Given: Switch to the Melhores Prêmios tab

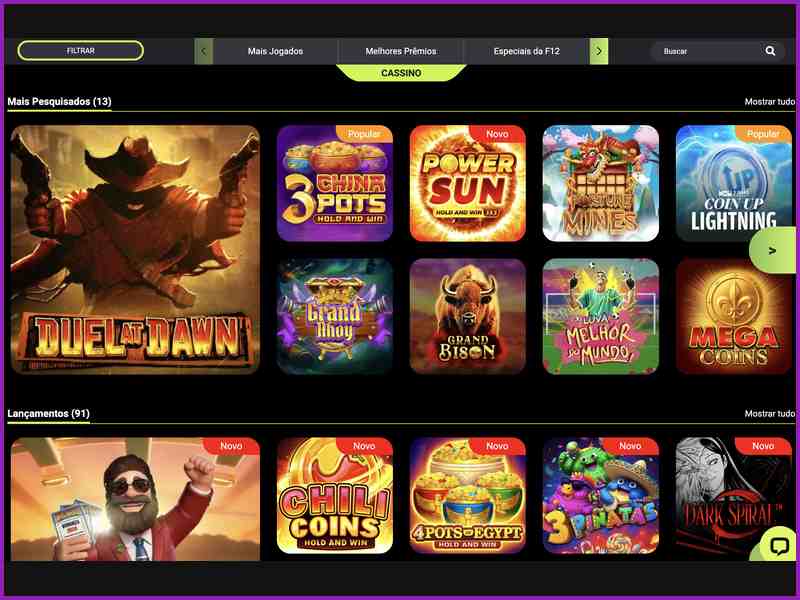Looking at the screenshot, I should (401, 51).
